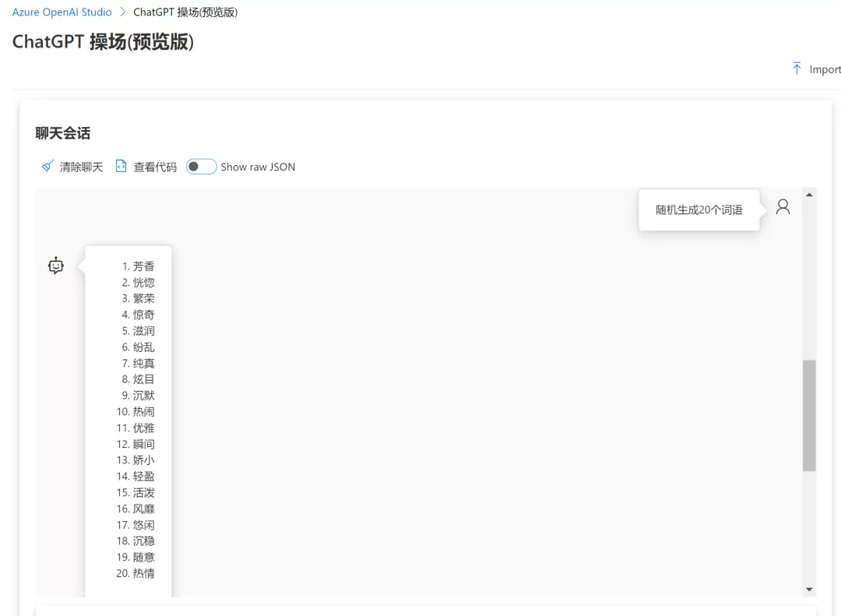Click the chatbot robot avatar icon
Image resolution: width=841 pixels, height=616 pixels.
click(x=56, y=266)
